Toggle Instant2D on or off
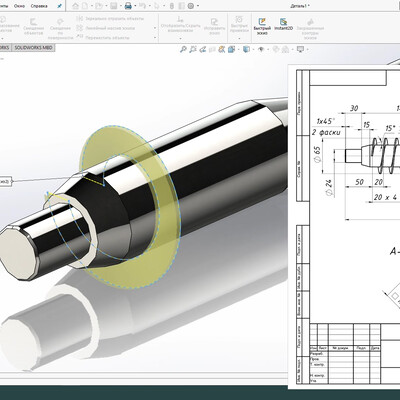Image resolution: width=400 pixels, height=400 pixels. tap(283, 24)
